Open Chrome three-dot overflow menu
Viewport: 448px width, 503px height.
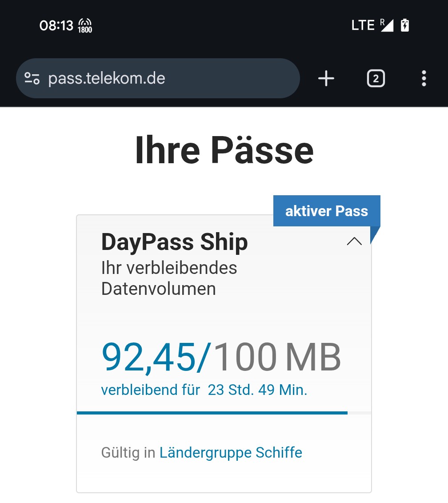[x=424, y=79]
